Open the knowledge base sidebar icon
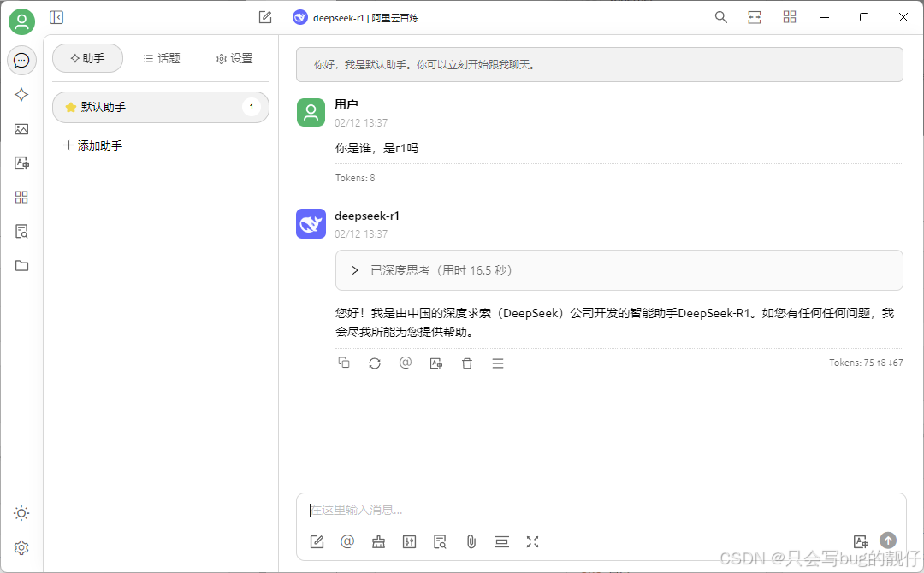This screenshot has height=573, width=924. click(21, 232)
